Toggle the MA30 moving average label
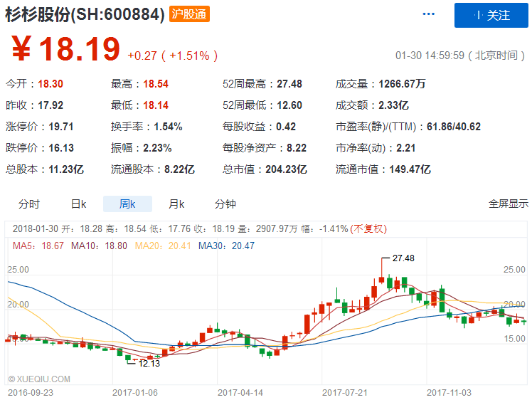The width and height of the screenshot is (532, 400). 225,246
